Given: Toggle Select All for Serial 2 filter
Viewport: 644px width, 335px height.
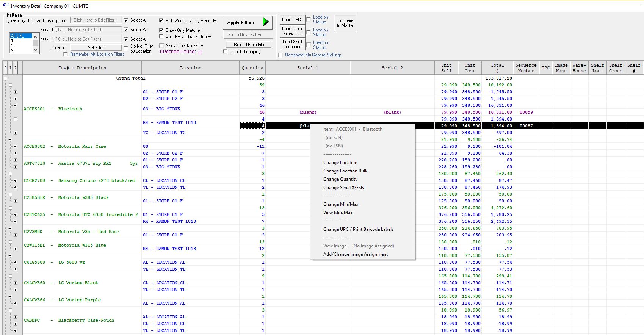Looking at the screenshot, I should point(126,39).
